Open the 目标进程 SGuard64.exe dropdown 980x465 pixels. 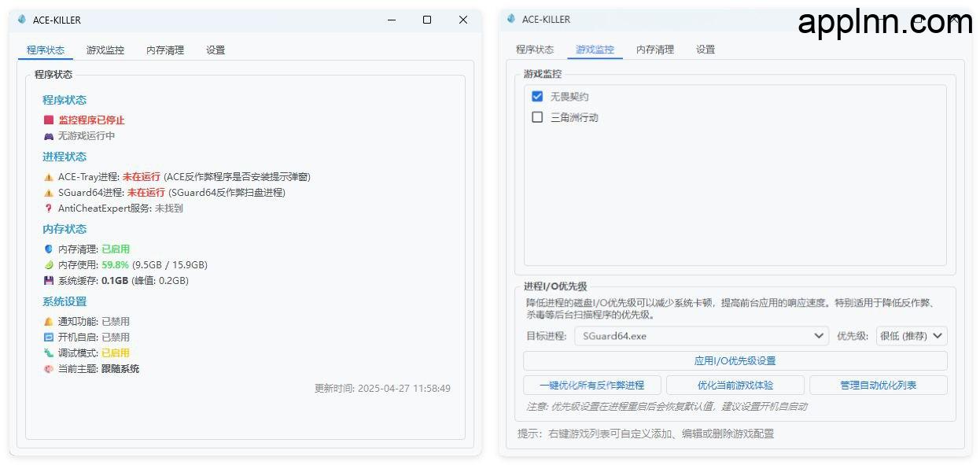(702, 336)
